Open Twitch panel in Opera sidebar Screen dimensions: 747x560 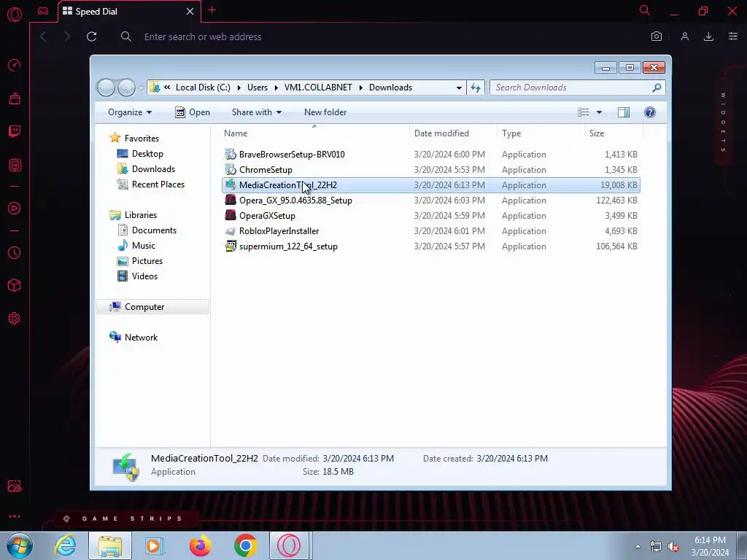[x=15, y=131]
